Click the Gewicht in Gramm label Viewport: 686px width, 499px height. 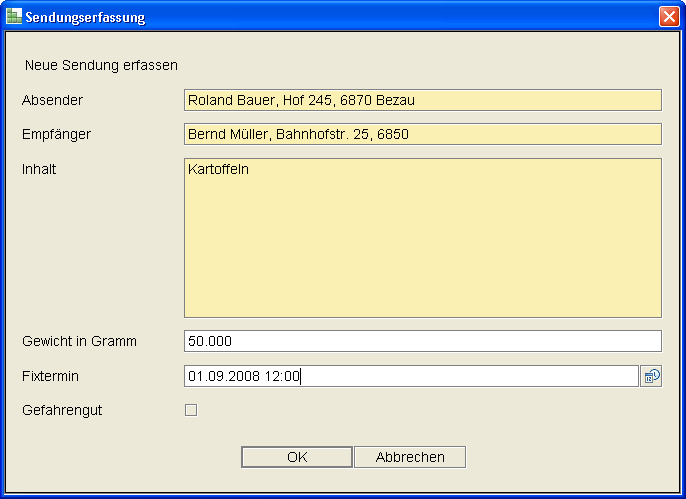click(x=79, y=341)
